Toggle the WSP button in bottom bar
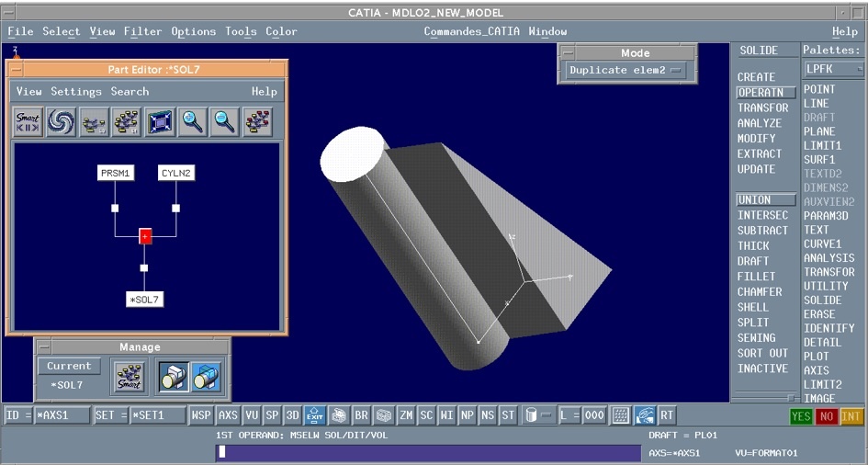Screen dimensions: 868x465 [x=201, y=415]
